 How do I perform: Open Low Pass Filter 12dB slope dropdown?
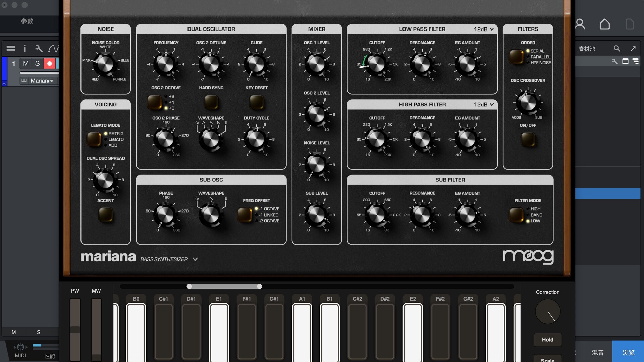(484, 29)
